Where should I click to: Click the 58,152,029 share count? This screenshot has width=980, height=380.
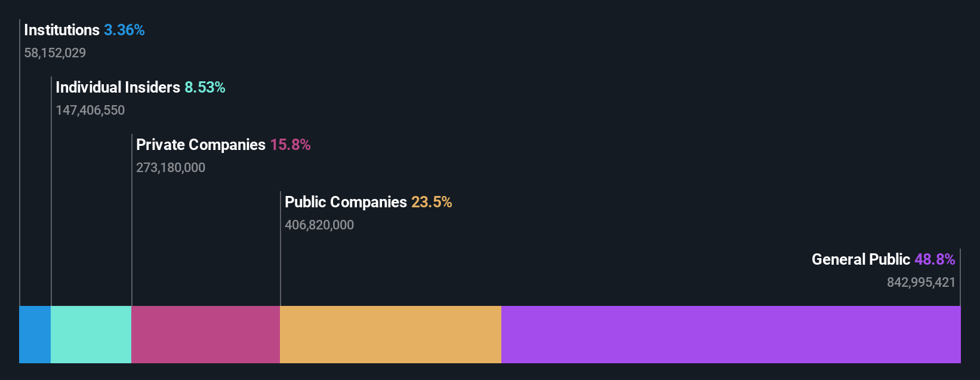(55, 53)
